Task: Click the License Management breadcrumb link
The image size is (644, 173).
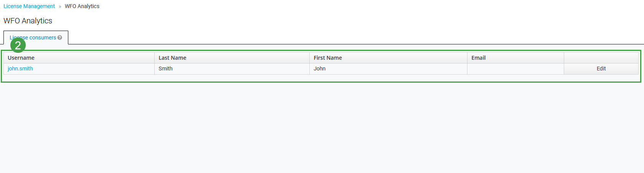Action: tap(29, 6)
